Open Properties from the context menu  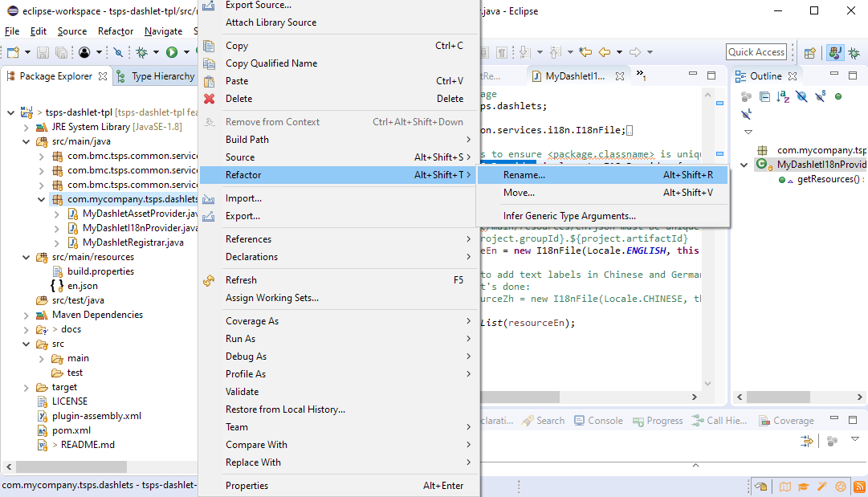(x=339, y=486)
